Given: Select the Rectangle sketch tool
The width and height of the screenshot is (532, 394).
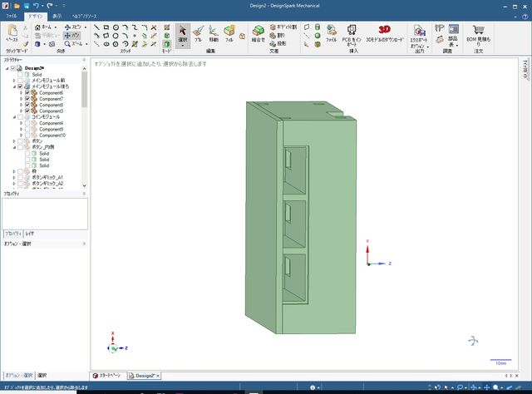Looking at the screenshot, I should (106, 27).
